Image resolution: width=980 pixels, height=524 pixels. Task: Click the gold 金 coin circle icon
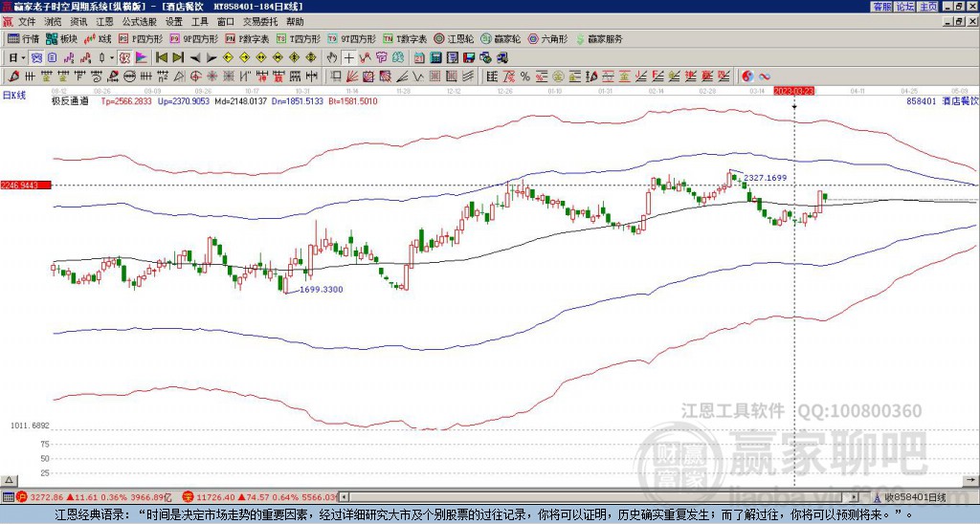click(557, 76)
